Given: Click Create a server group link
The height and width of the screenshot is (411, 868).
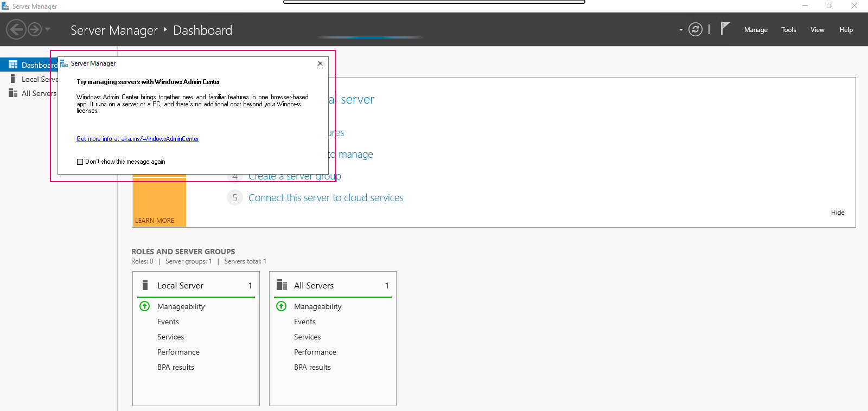Looking at the screenshot, I should [x=295, y=177].
